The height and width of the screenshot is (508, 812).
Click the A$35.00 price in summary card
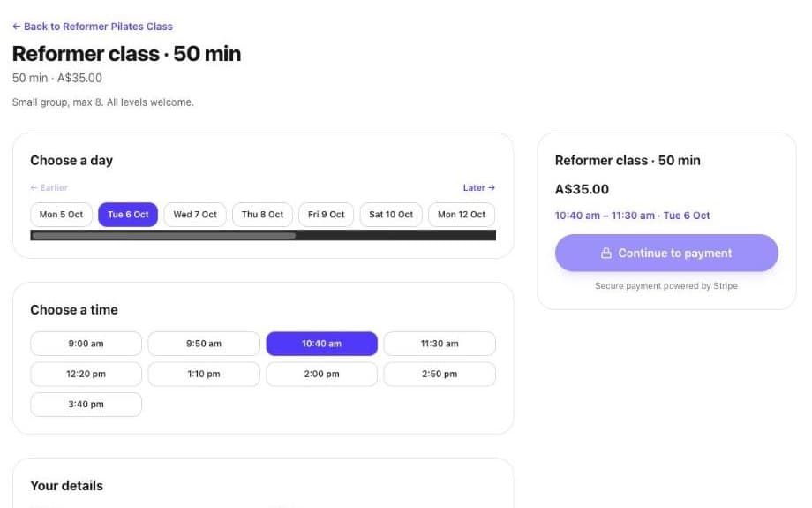[582, 189]
